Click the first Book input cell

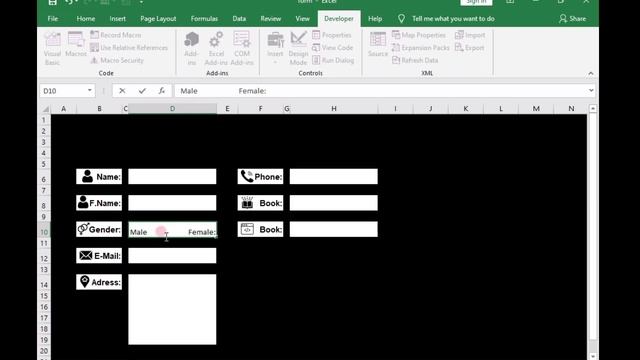[x=334, y=203]
